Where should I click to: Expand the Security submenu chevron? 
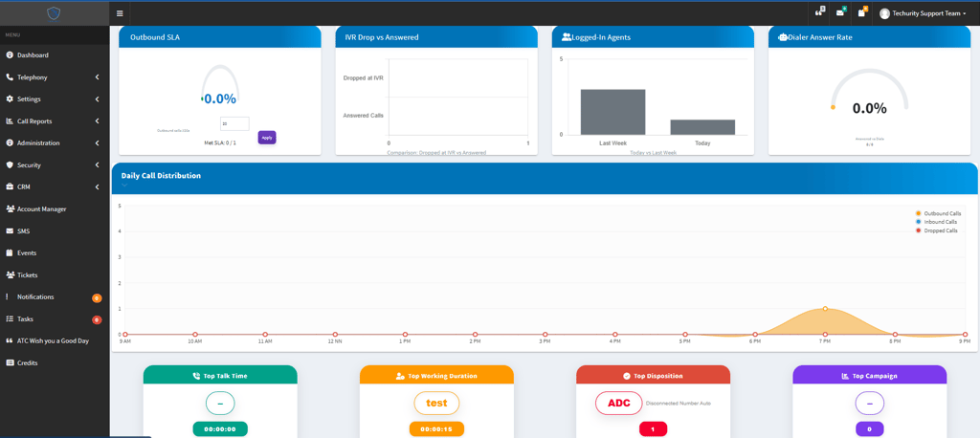98,164
